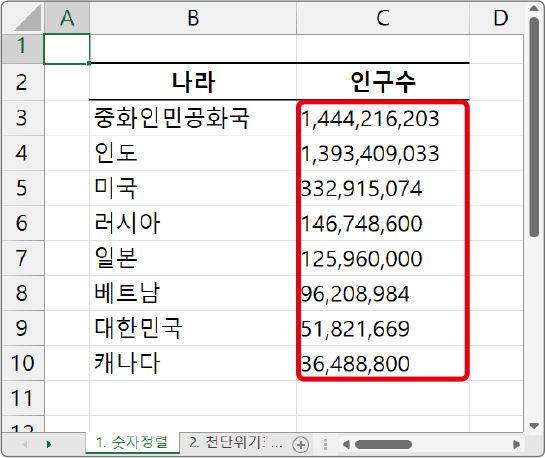545x458 pixels.
Task: Click the tab bar resize dots handle
Action: [x=325, y=444]
